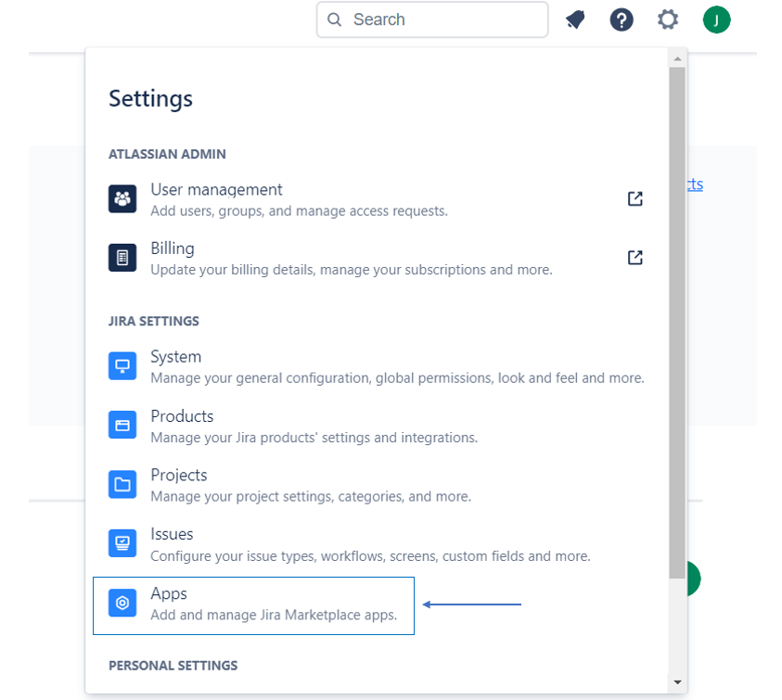Click "Configure your issue types" description
The height and width of the screenshot is (700, 782).
point(370,556)
